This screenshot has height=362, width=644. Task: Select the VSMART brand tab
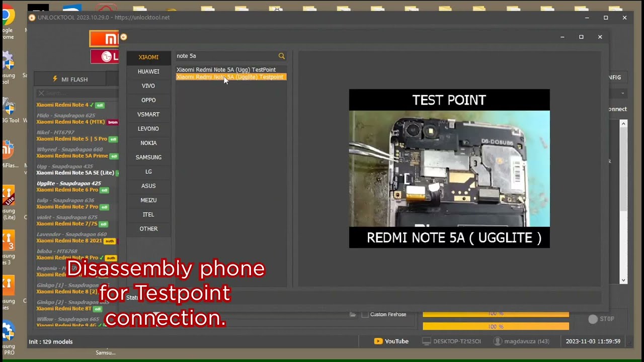pyautogui.click(x=148, y=115)
